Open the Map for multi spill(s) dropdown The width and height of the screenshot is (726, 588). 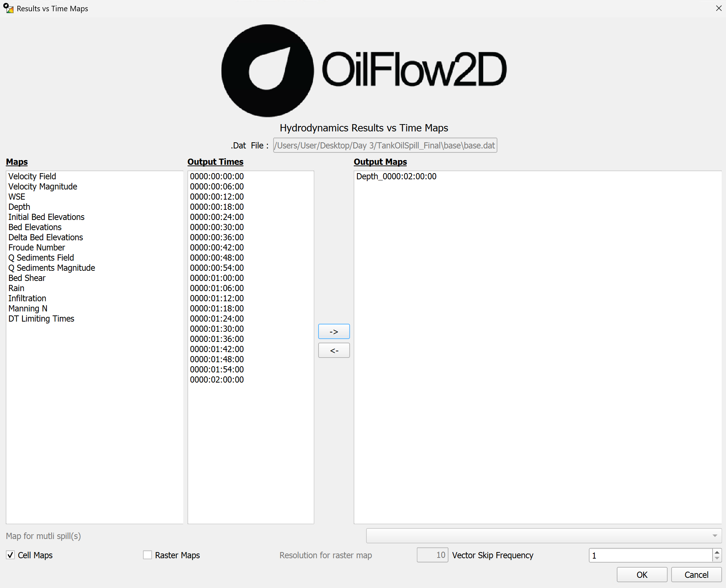point(544,536)
